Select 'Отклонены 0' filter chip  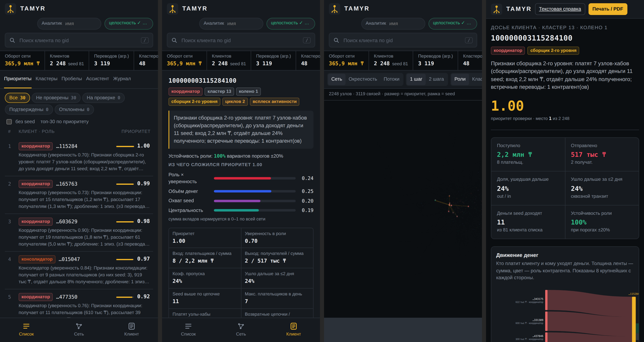[74, 109]
